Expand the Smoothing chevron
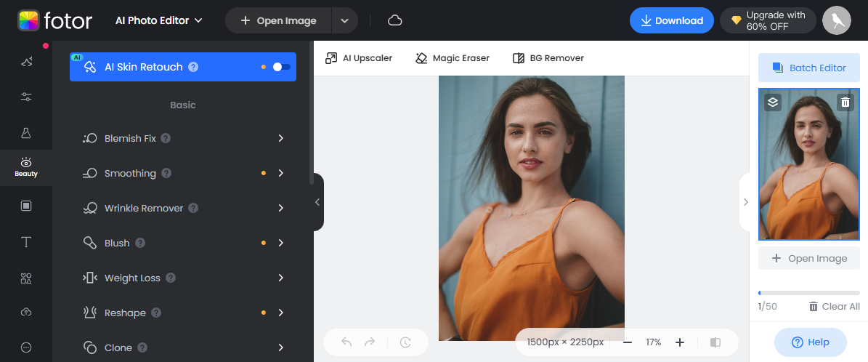The image size is (868, 362). (280, 173)
